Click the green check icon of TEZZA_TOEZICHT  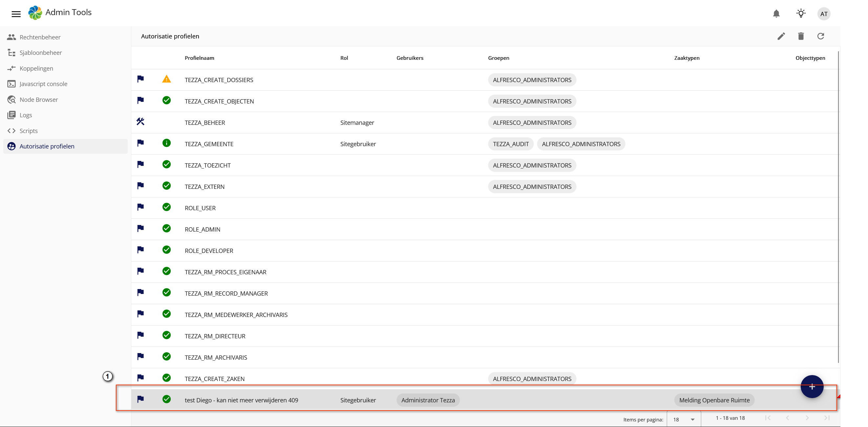(166, 165)
